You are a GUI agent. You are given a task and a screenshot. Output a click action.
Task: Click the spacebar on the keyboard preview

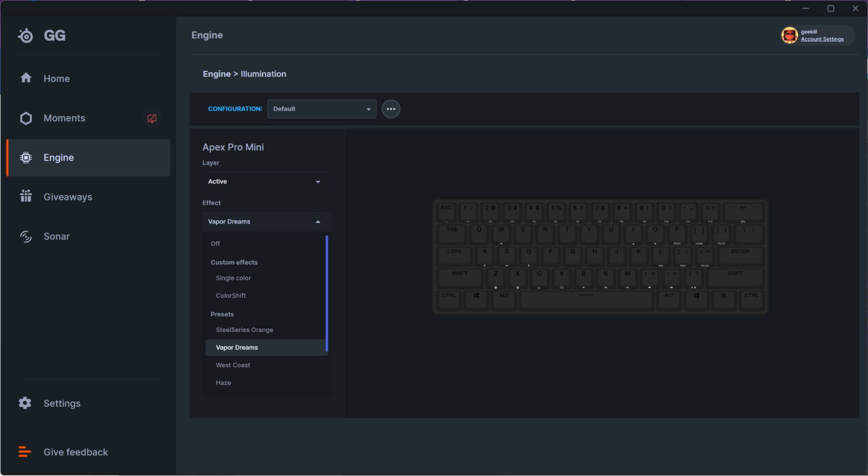[x=586, y=300]
